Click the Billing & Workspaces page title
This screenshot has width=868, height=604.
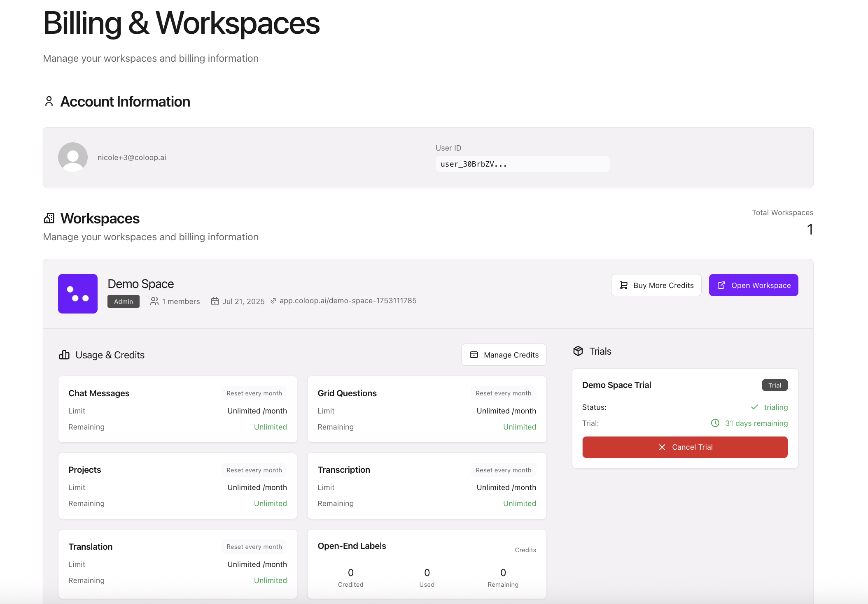tap(181, 23)
